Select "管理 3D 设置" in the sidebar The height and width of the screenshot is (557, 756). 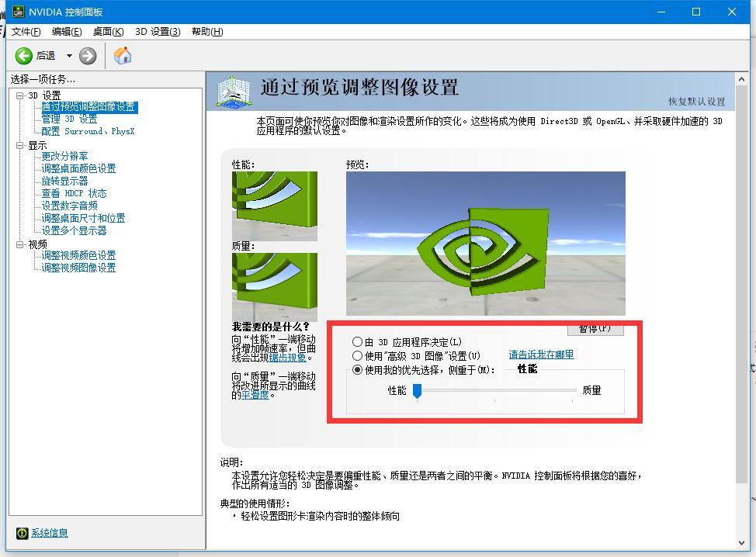(x=68, y=118)
